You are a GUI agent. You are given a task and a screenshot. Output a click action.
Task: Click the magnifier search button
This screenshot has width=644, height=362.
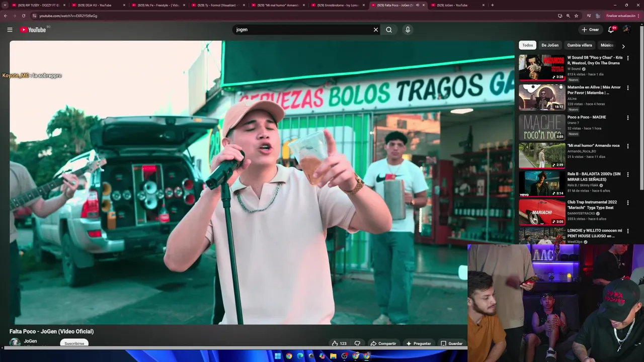389,30
